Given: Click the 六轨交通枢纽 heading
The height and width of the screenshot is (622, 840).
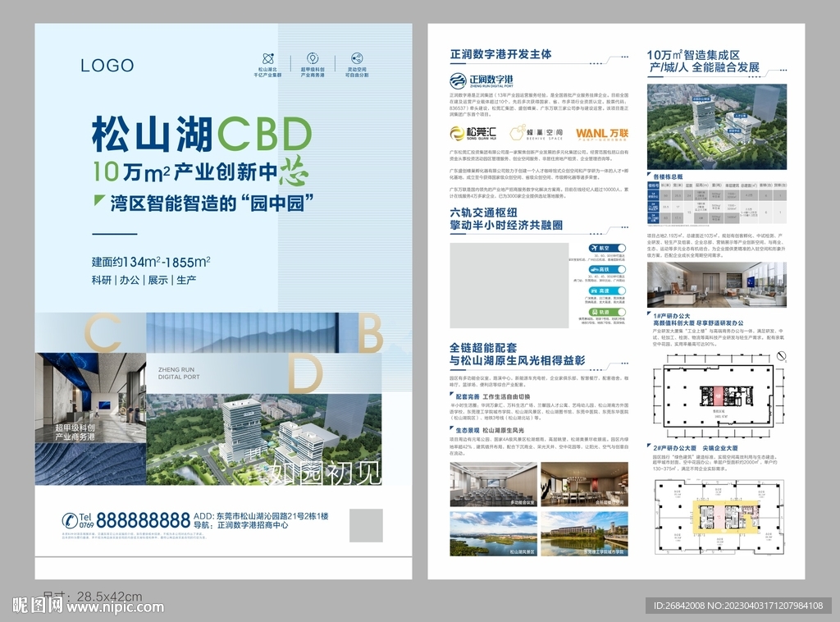Looking at the screenshot, I should point(483,213).
